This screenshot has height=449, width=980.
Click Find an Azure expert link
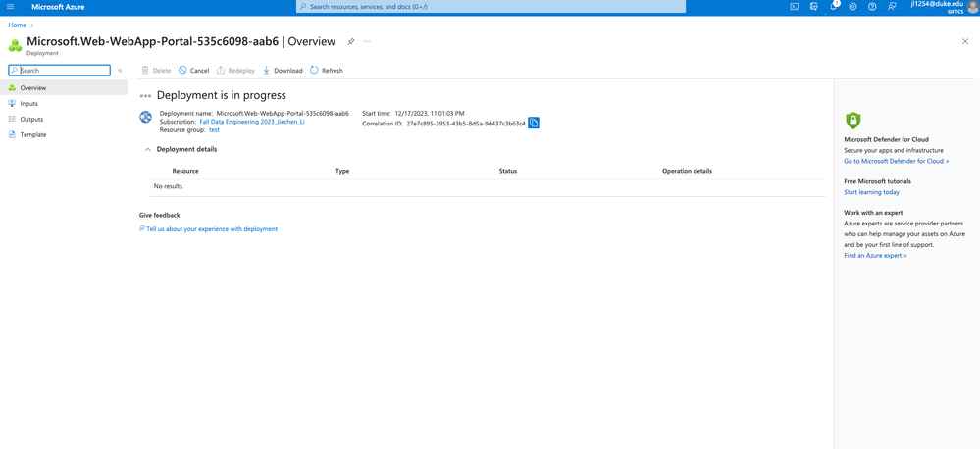(x=875, y=256)
